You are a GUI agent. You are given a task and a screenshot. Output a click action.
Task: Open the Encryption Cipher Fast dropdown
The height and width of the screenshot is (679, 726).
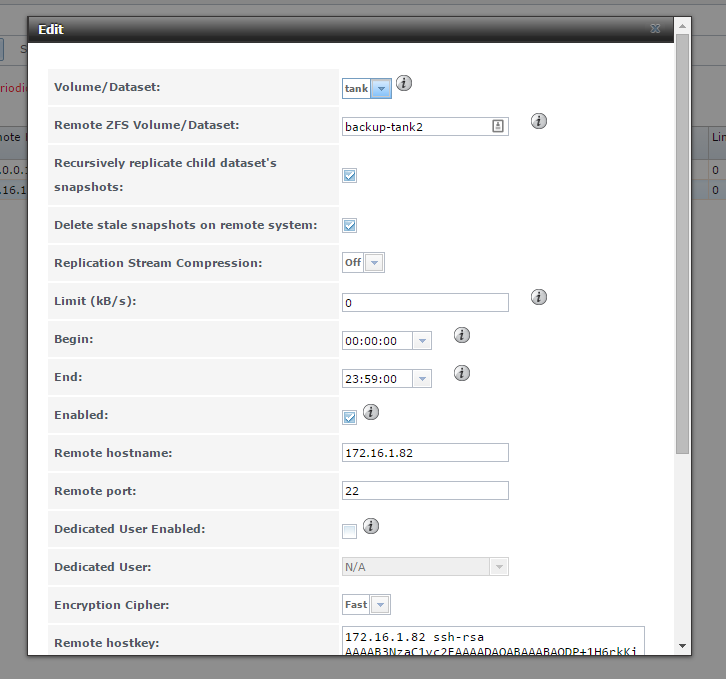click(x=380, y=604)
